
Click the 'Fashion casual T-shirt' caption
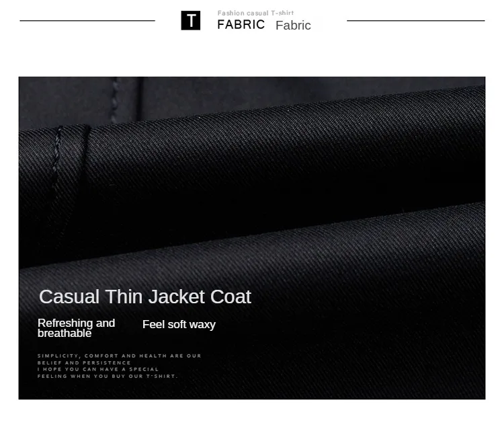[x=255, y=13]
